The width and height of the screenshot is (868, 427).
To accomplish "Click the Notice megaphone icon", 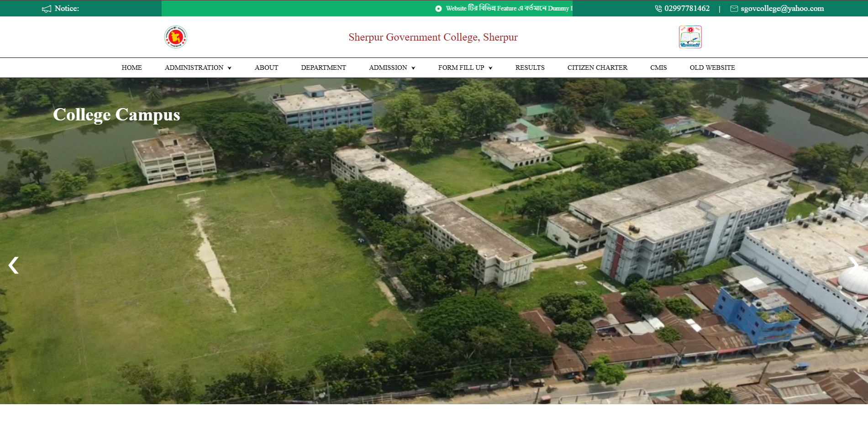I will [x=47, y=9].
